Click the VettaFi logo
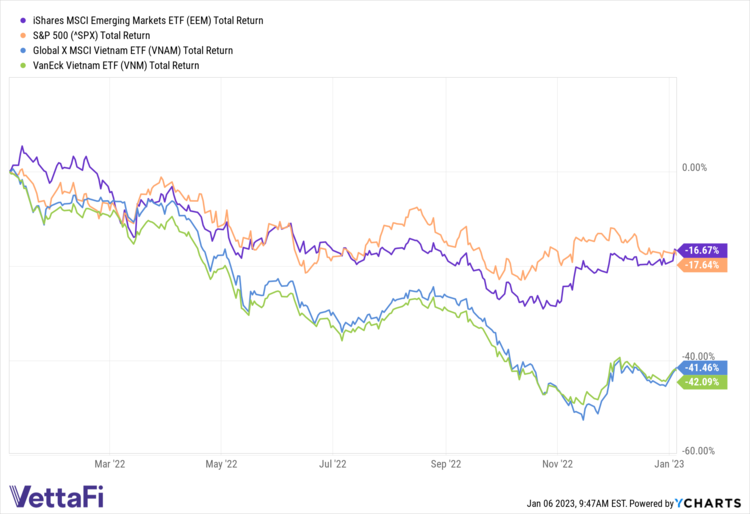The height and width of the screenshot is (514, 750). [x=56, y=496]
